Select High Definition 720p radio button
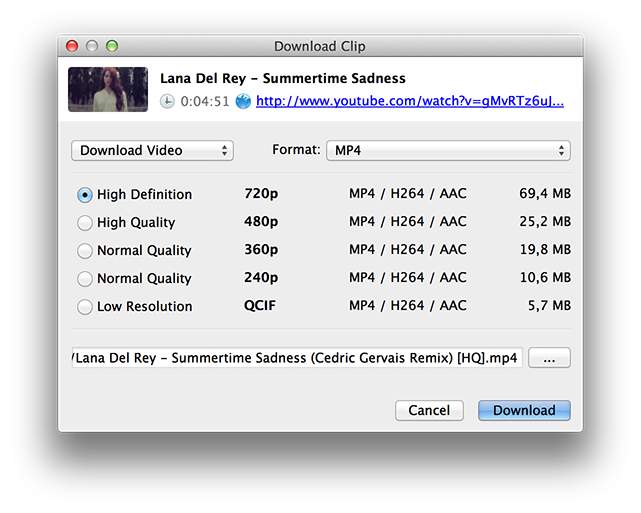641x513 pixels. pyautogui.click(x=85, y=195)
